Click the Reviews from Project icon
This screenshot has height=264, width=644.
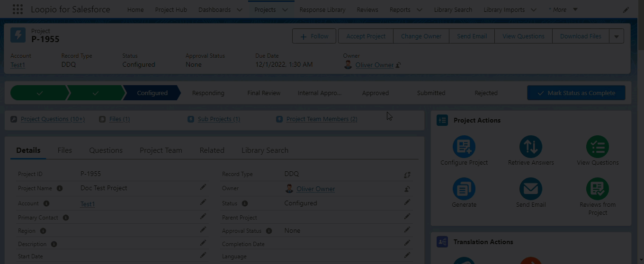click(x=598, y=189)
